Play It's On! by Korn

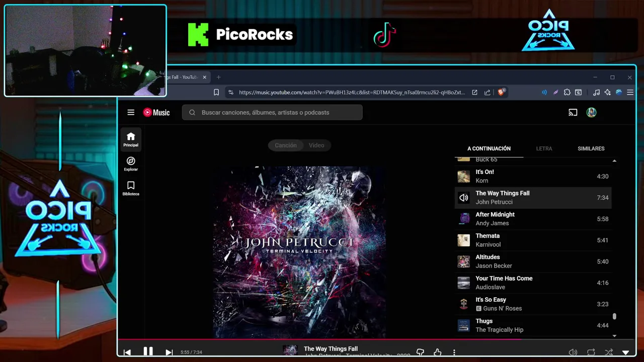coord(533,176)
